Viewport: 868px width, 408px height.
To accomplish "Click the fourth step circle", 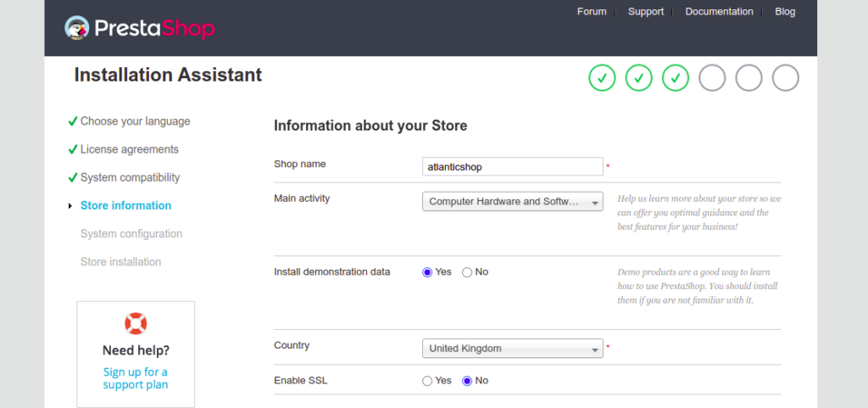I will pyautogui.click(x=712, y=78).
